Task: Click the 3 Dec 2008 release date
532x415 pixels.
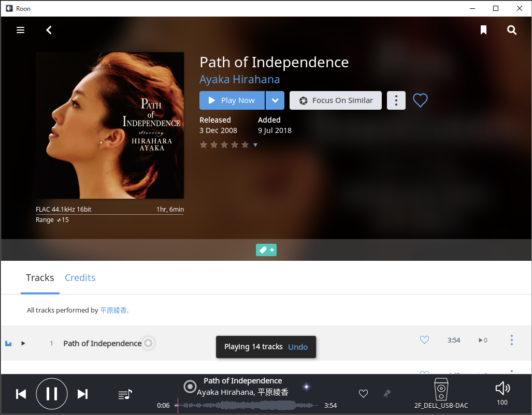Action: click(218, 130)
